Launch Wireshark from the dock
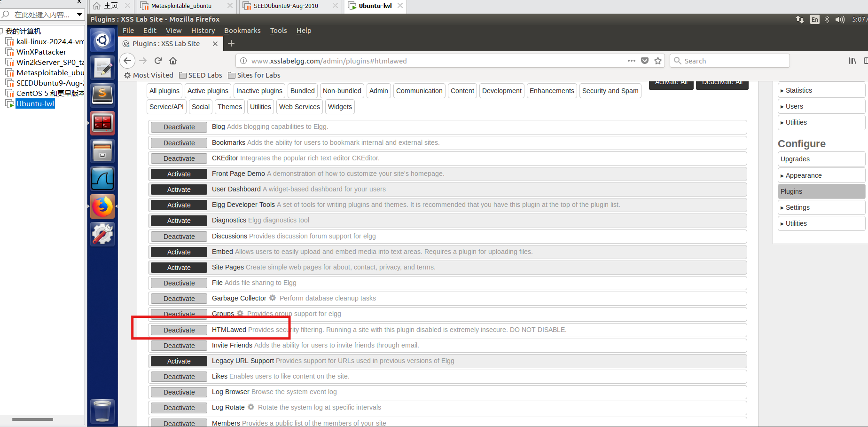The width and height of the screenshot is (868, 427). [x=102, y=179]
